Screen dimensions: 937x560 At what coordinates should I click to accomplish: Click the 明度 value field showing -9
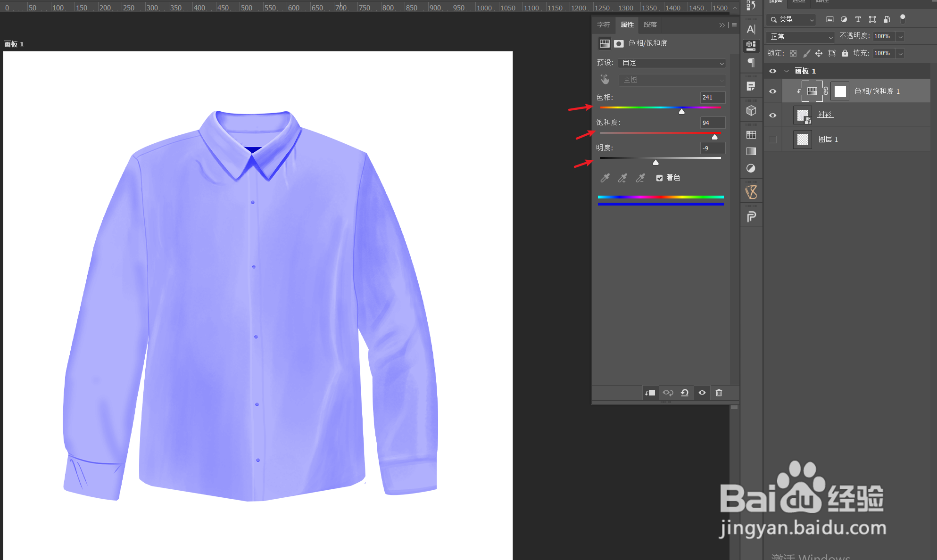click(713, 148)
